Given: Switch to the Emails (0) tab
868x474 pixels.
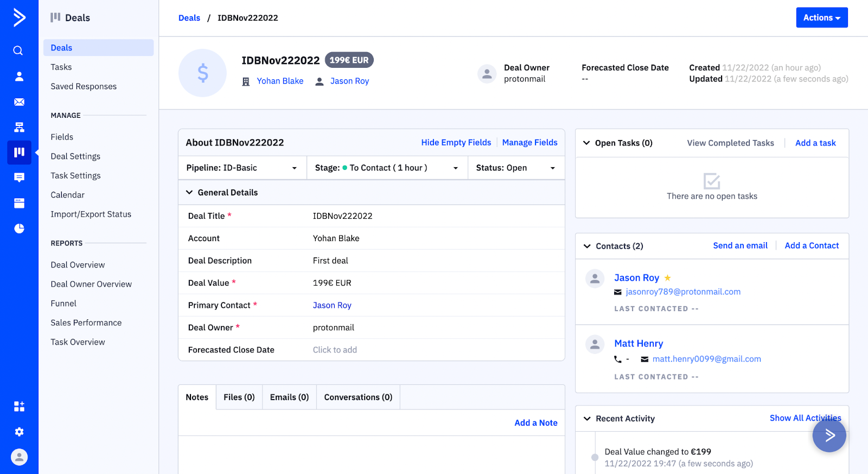Looking at the screenshot, I should point(289,397).
